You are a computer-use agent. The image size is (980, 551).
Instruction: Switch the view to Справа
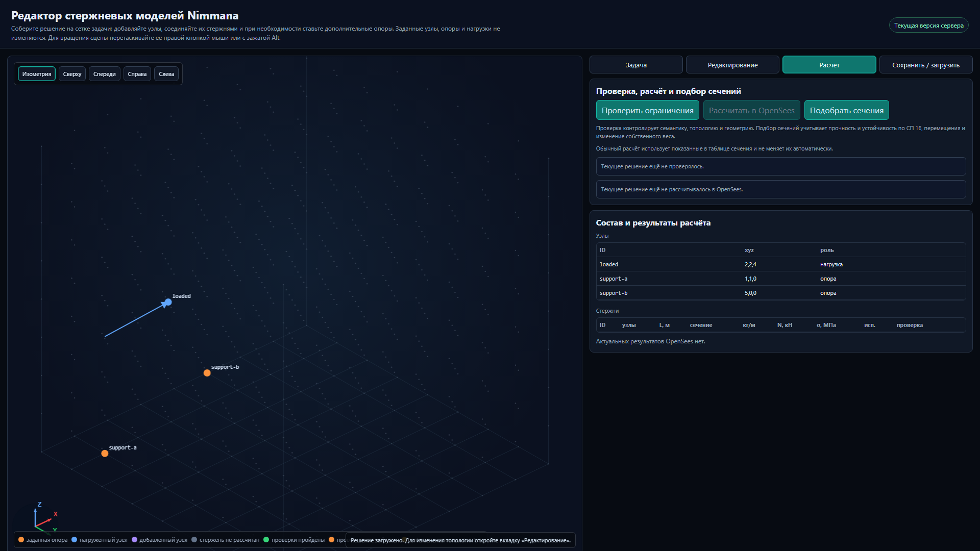(137, 74)
